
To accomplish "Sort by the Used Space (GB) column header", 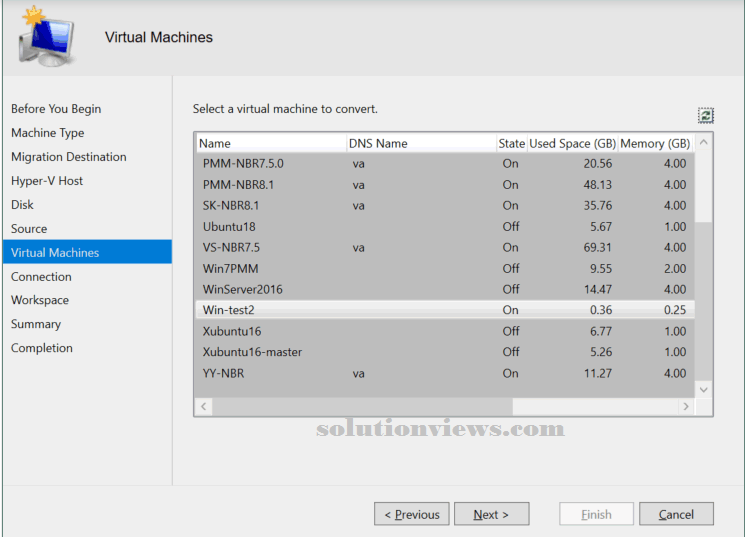I will click(x=573, y=144).
